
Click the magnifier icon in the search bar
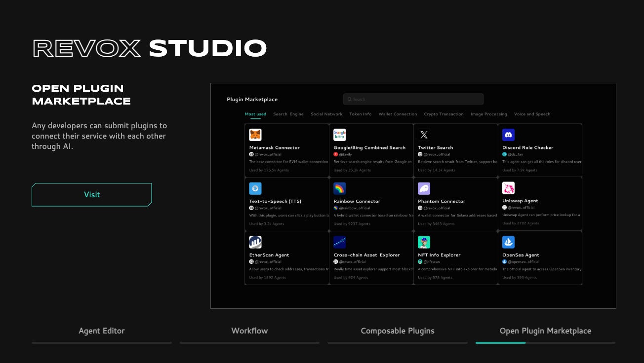tap(350, 99)
